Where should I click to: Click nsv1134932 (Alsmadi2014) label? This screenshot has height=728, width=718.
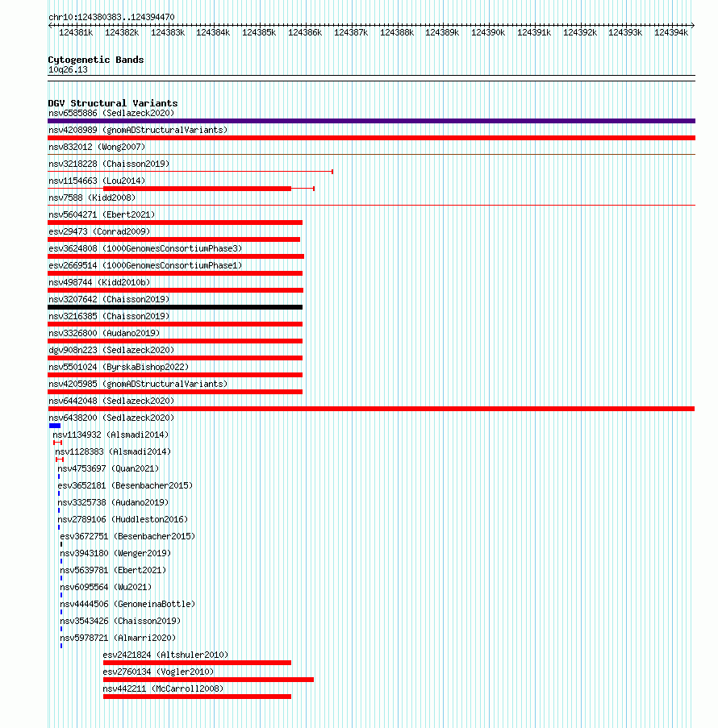pos(111,435)
